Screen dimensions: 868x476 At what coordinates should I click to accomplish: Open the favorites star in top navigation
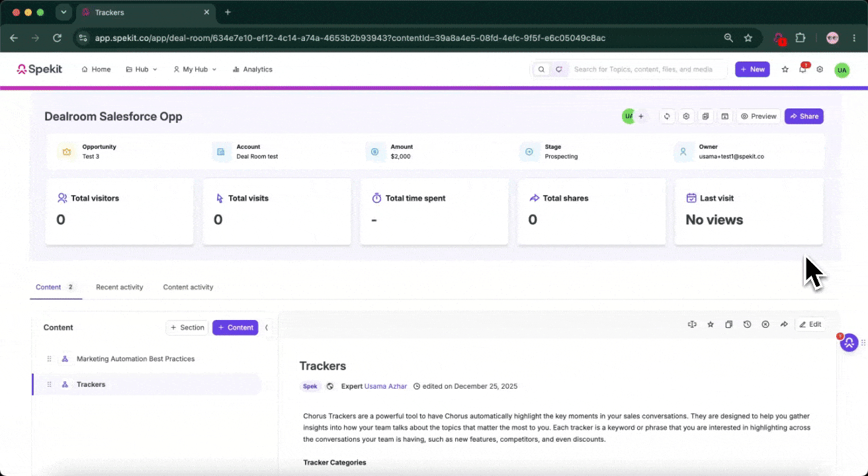785,69
